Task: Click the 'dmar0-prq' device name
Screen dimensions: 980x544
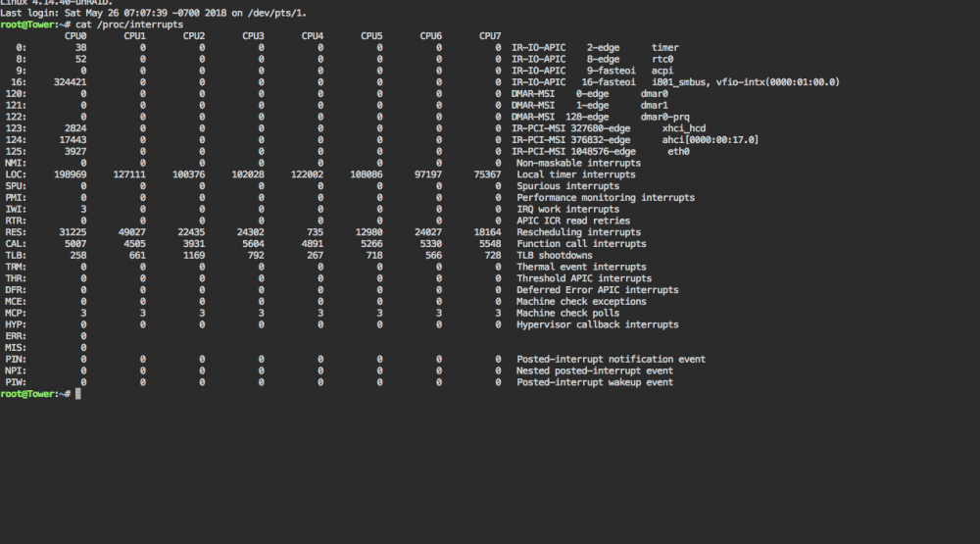Action: coord(665,117)
